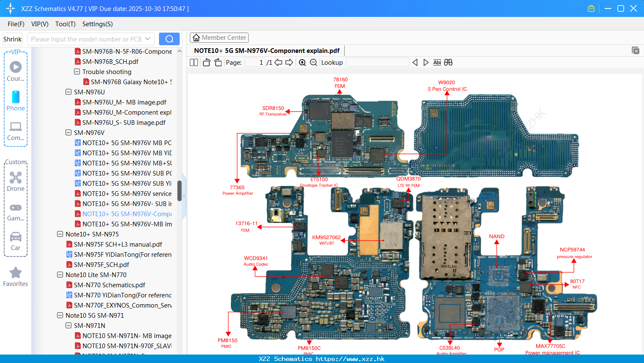Viewport: 644px width, 363px height.
Task: Collapse the Note10 5G SM-N971 folder
Action: tap(60, 315)
